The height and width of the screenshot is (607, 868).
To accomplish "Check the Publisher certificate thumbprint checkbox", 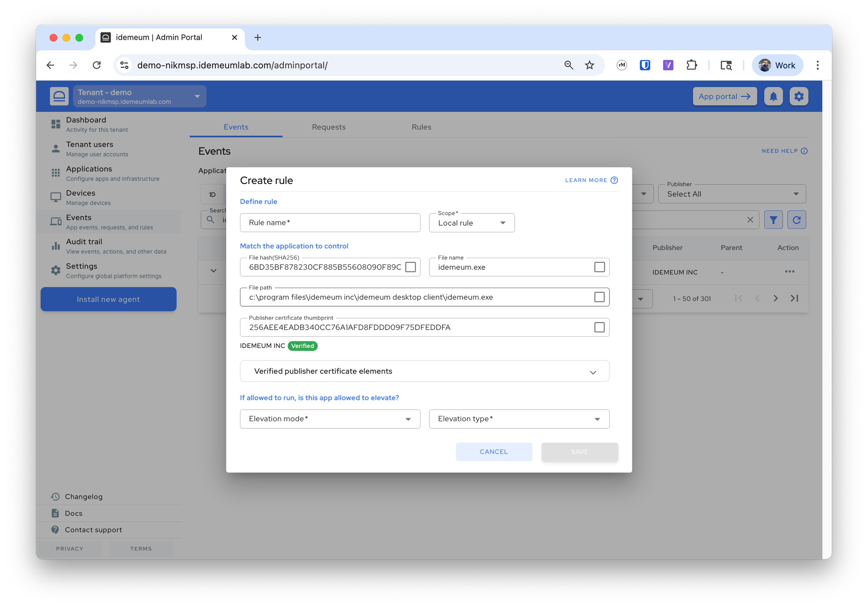I will point(599,327).
